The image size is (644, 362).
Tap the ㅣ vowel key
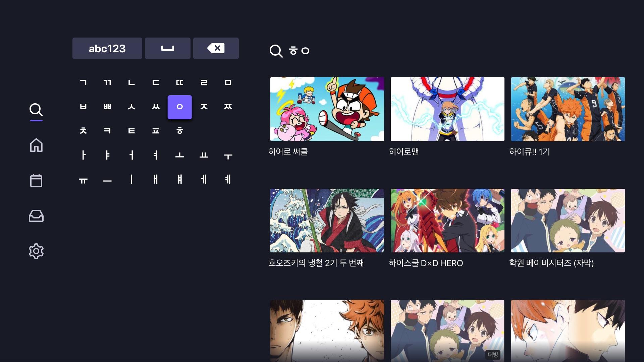(x=131, y=179)
